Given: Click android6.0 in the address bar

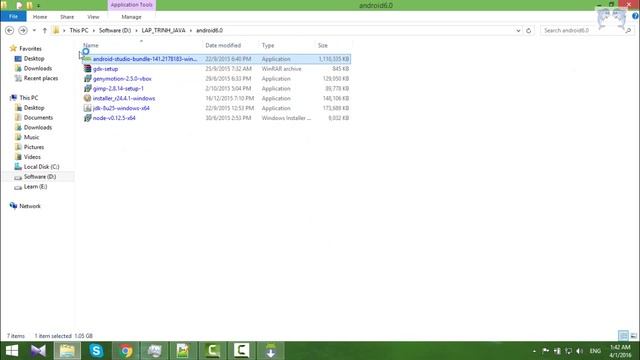Looking at the screenshot, I should click(209, 31).
